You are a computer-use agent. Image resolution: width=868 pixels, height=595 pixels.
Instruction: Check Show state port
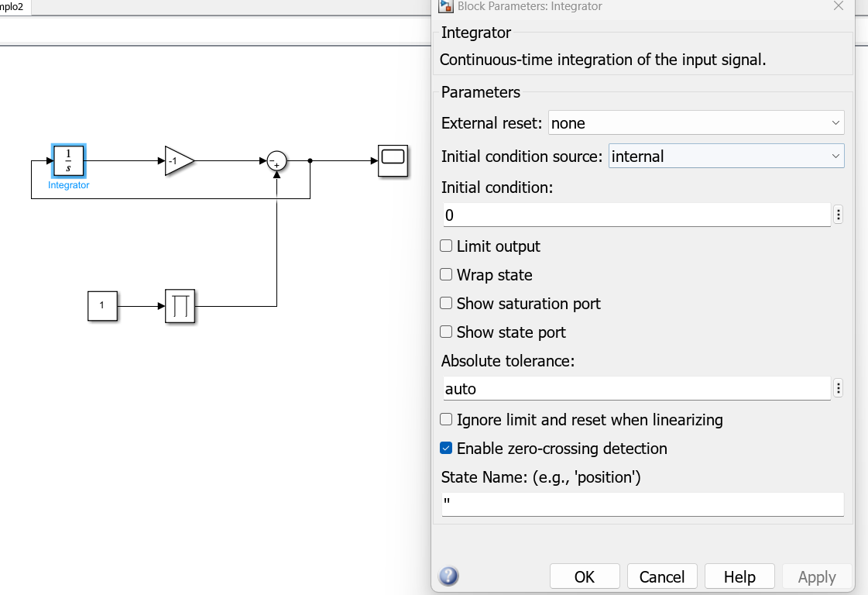point(446,332)
